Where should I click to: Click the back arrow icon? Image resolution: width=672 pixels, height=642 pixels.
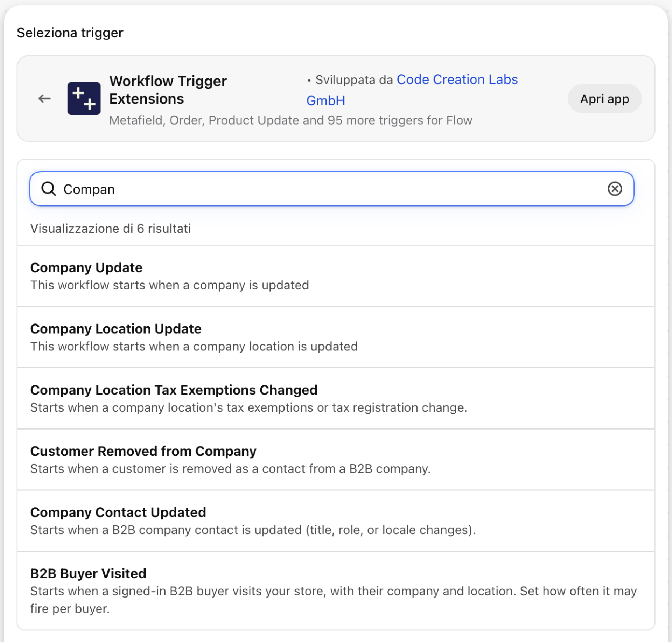click(44, 99)
